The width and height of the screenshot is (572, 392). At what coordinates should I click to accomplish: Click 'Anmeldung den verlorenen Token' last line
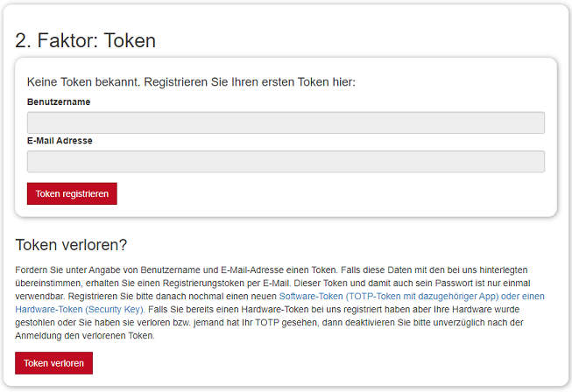[85, 335]
